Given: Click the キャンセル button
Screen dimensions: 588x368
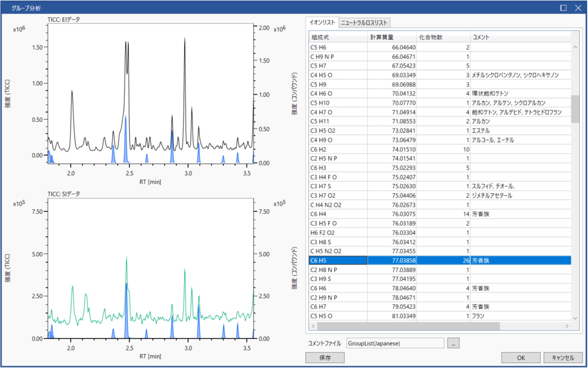Looking at the screenshot, I should (x=563, y=358).
